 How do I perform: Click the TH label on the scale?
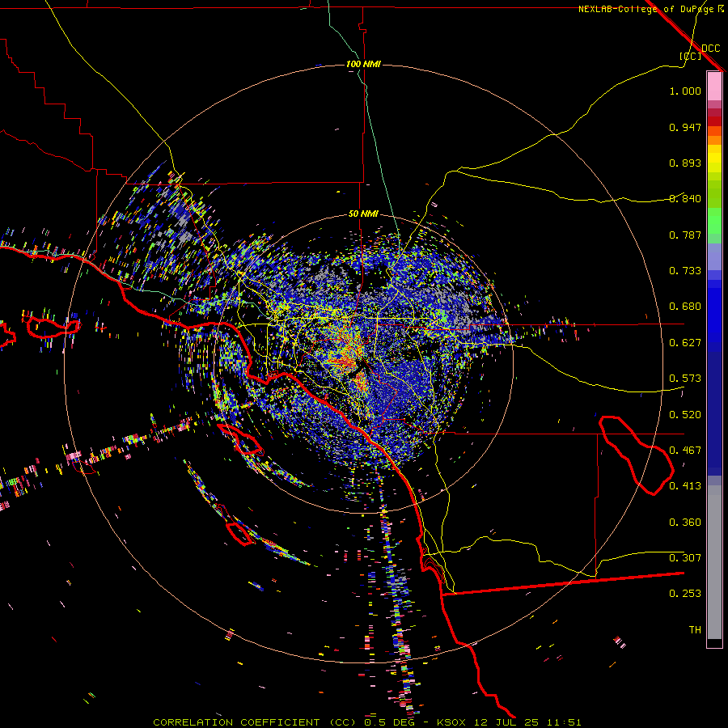tap(695, 630)
